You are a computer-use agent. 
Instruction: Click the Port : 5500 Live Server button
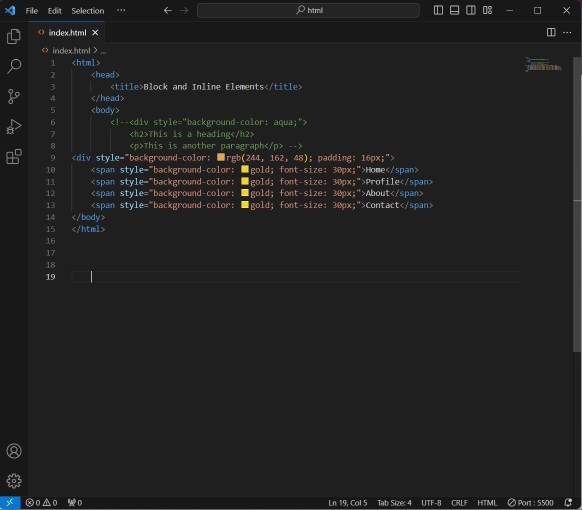(530, 503)
